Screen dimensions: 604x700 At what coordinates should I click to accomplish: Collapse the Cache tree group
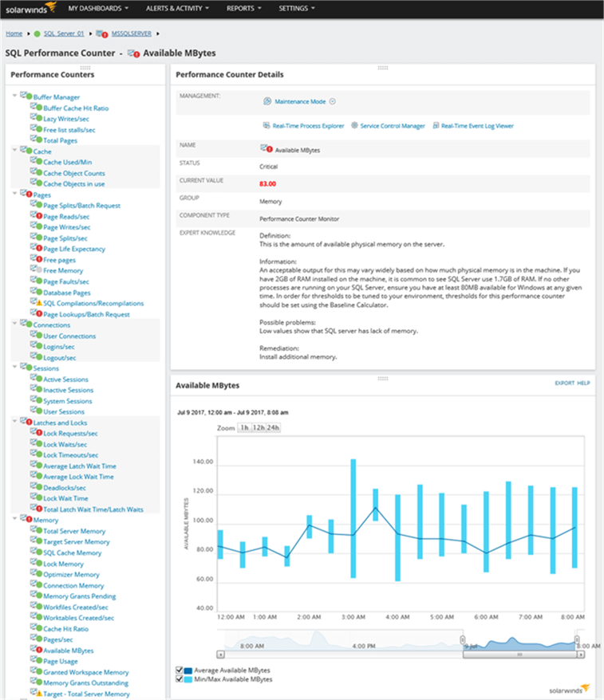pos(14,150)
